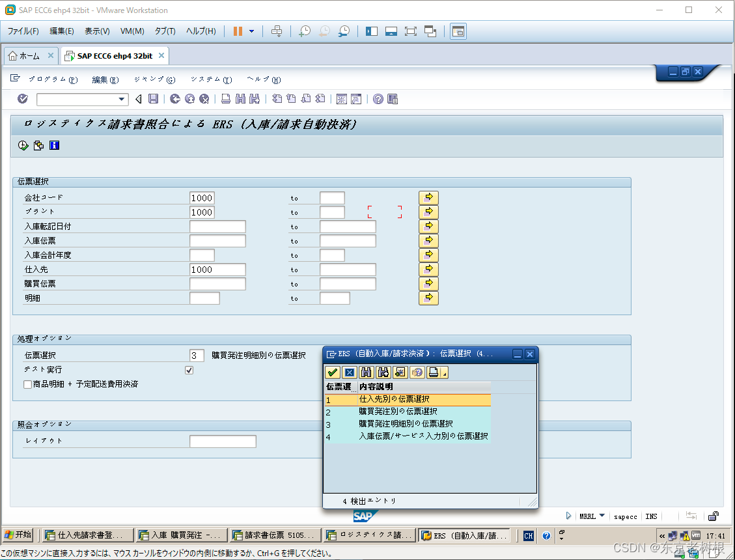Switch to 入庫 購買発注 taskbar window

coord(181,535)
